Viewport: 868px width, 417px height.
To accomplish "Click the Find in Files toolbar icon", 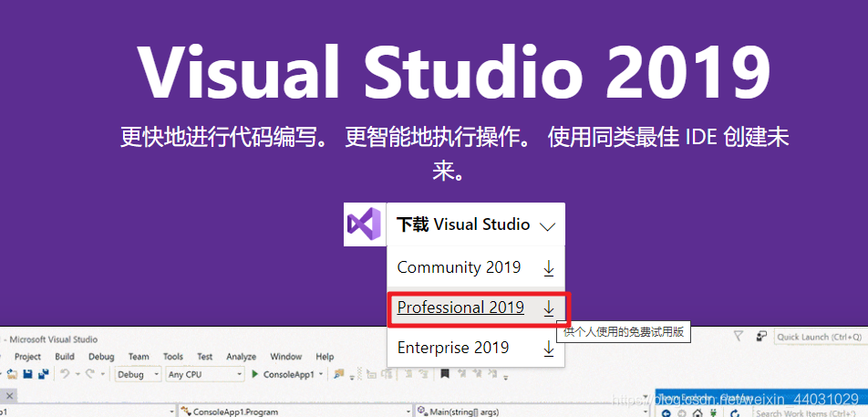I will pos(338,374).
